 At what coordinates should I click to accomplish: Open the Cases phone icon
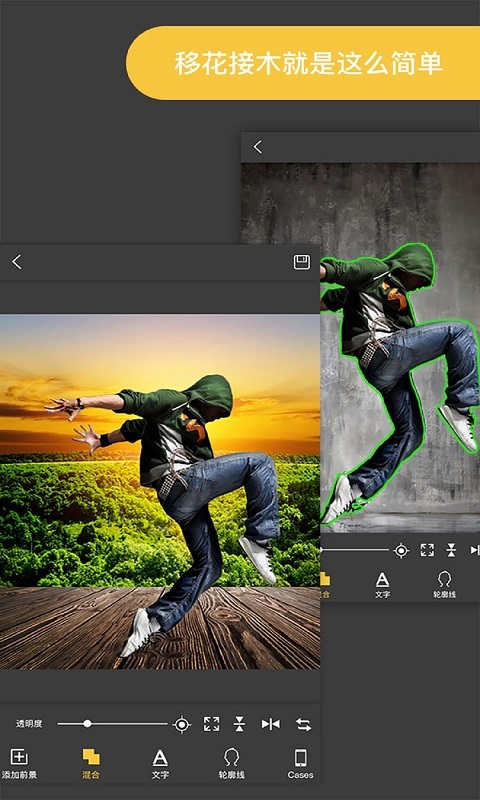(300, 764)
